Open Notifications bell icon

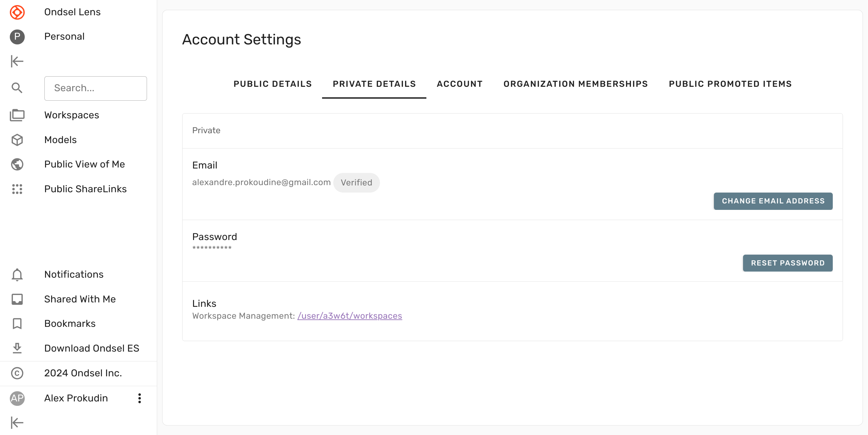tap(17, 275)
